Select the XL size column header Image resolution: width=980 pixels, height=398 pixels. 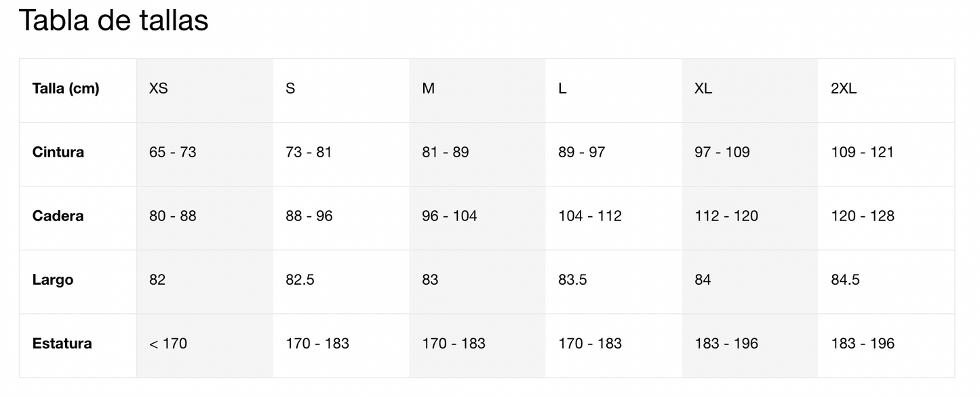tap(703, 89)
